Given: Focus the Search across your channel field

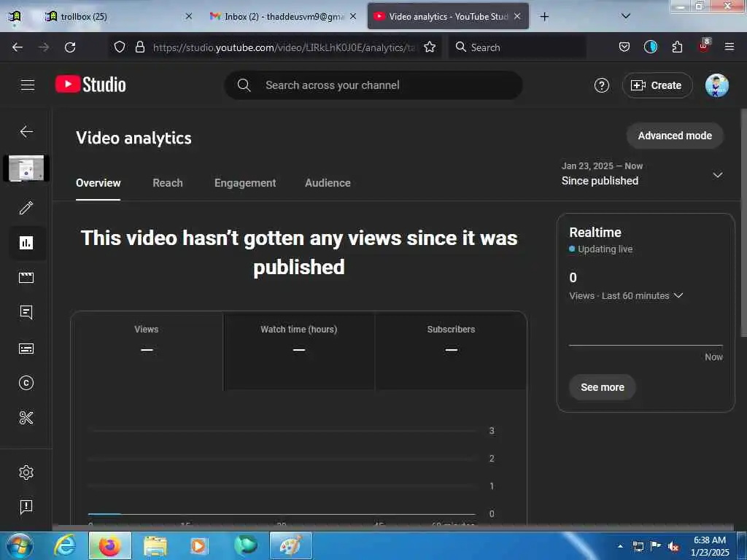Looking at the screenshot, I should click(x=373, y=85).
